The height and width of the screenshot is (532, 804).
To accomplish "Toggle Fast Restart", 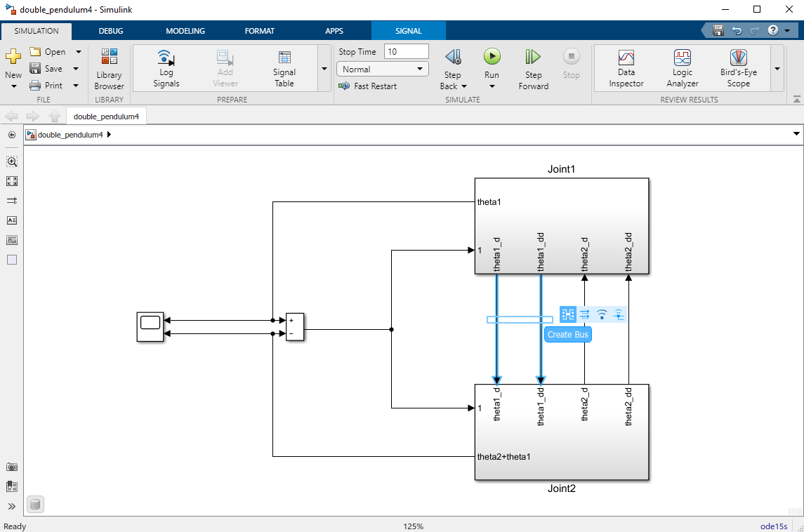I will click(x=368, y=86).
